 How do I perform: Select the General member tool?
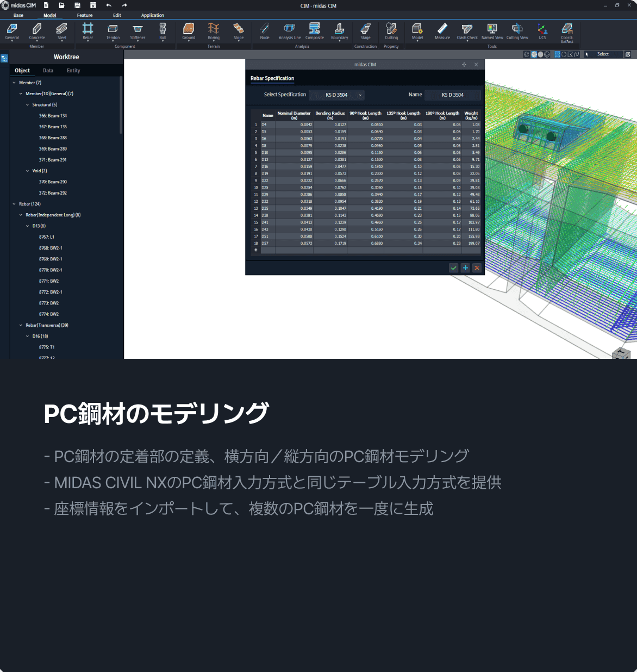point(12,32)
